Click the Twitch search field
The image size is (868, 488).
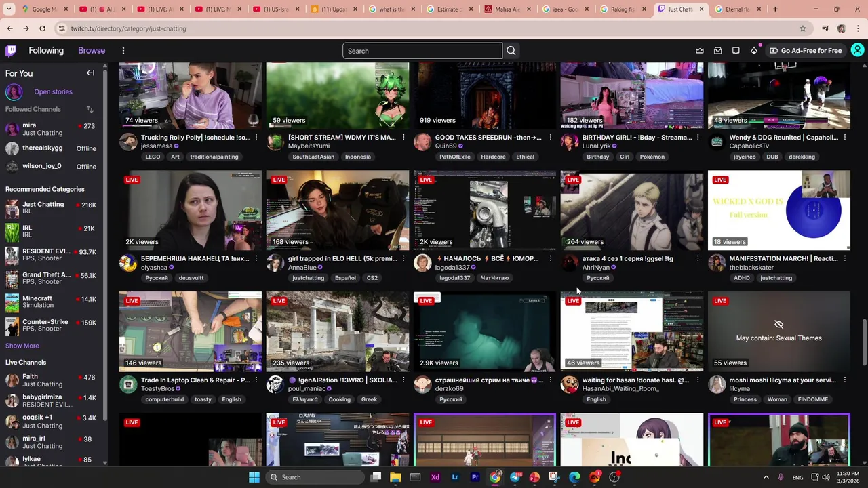click(422, 51)
